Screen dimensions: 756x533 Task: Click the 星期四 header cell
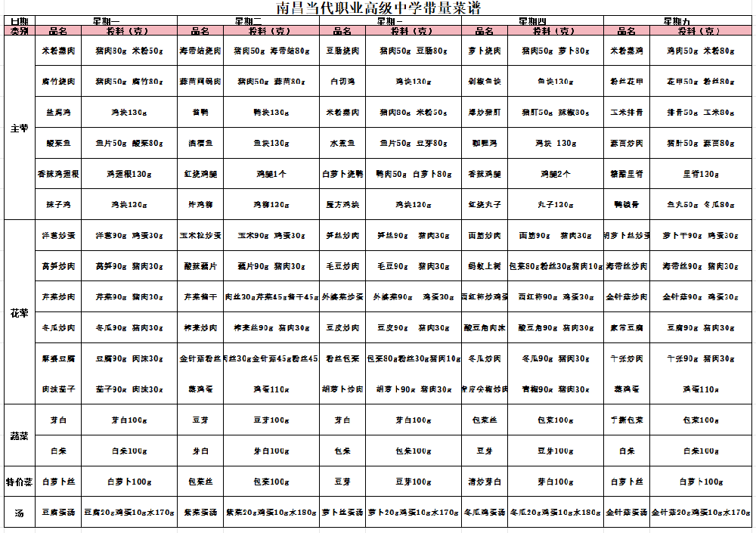click(532, 20)
